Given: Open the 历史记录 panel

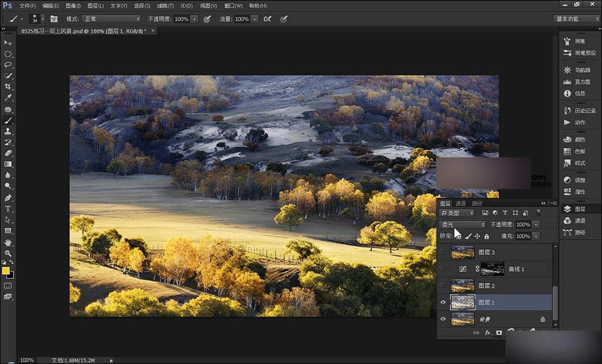Looking at the screenshot, I should [x=580, y=110].
